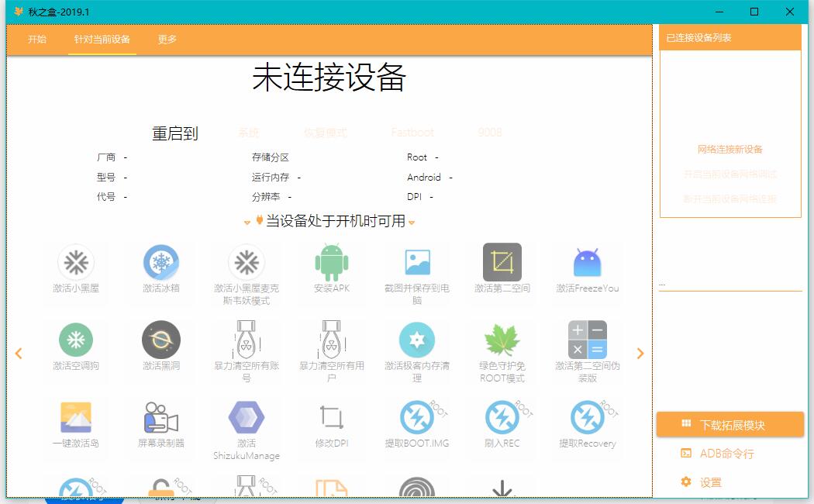The image size is (814, 504).
Task: Click 网络连接新设备 link
Action: 730,150
